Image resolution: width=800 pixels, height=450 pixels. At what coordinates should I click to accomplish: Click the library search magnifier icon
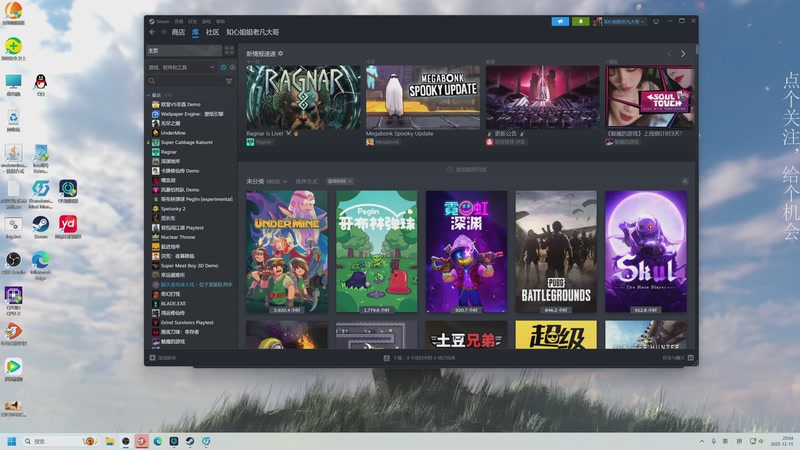[152, 81]
